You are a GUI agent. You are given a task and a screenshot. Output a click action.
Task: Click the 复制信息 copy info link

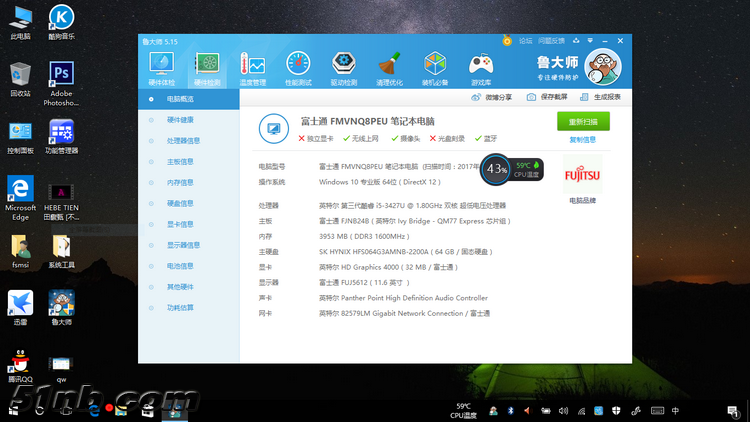(x=583, y=140)
